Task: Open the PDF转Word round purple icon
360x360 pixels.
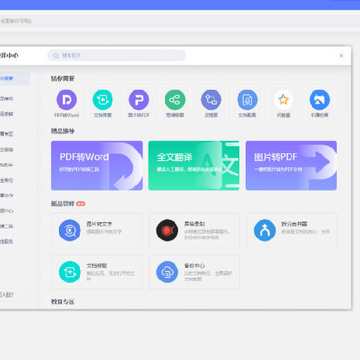Action: coord(67,100)
